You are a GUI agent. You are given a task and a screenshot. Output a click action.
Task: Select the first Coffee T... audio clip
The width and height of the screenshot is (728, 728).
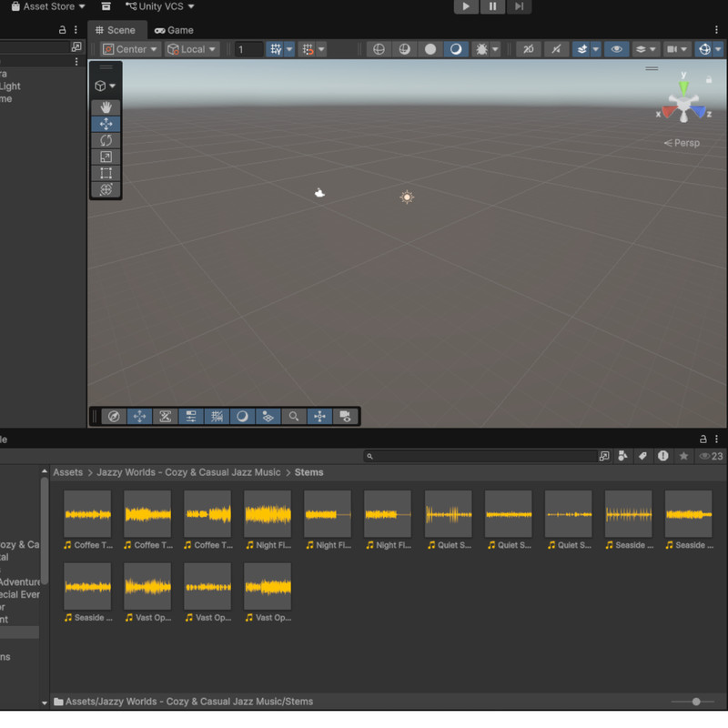coord(87,520)
